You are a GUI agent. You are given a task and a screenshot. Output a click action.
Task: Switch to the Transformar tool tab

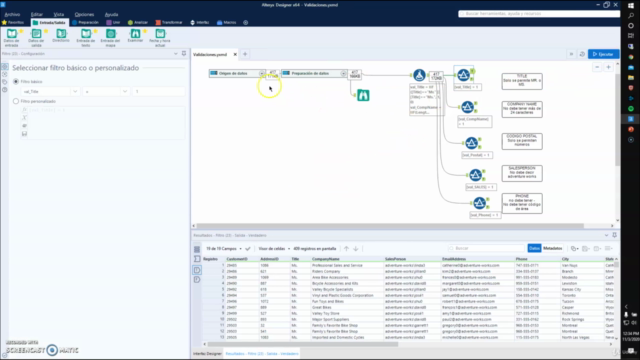(x=169, y=22)
